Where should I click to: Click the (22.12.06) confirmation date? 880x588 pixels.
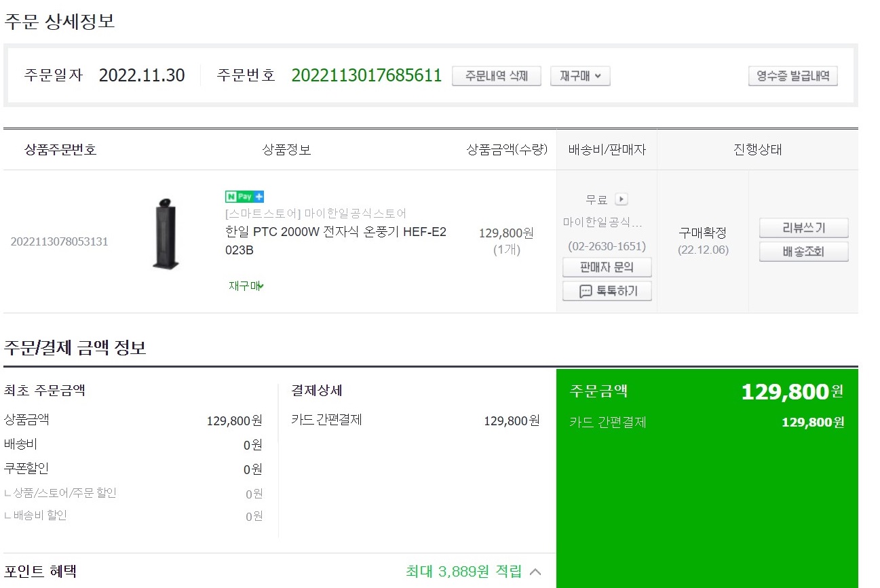pyautogui.click(x=703, y=250)
